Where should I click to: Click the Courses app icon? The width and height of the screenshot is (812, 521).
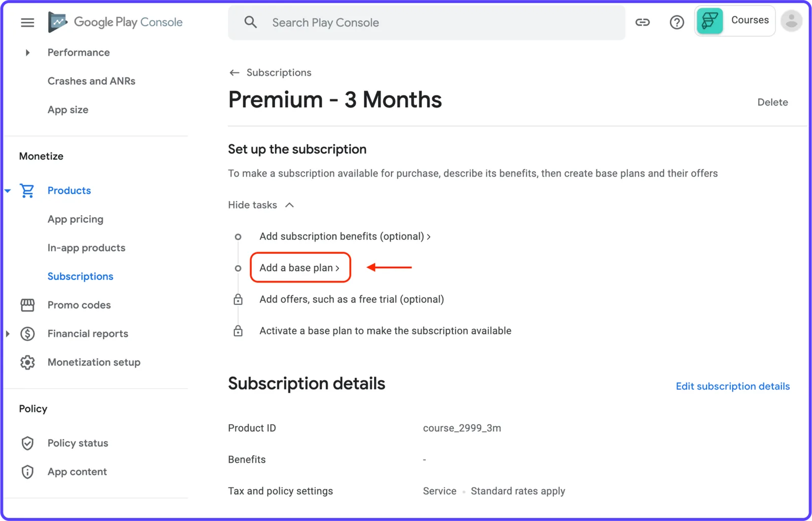tap(709, 21)
